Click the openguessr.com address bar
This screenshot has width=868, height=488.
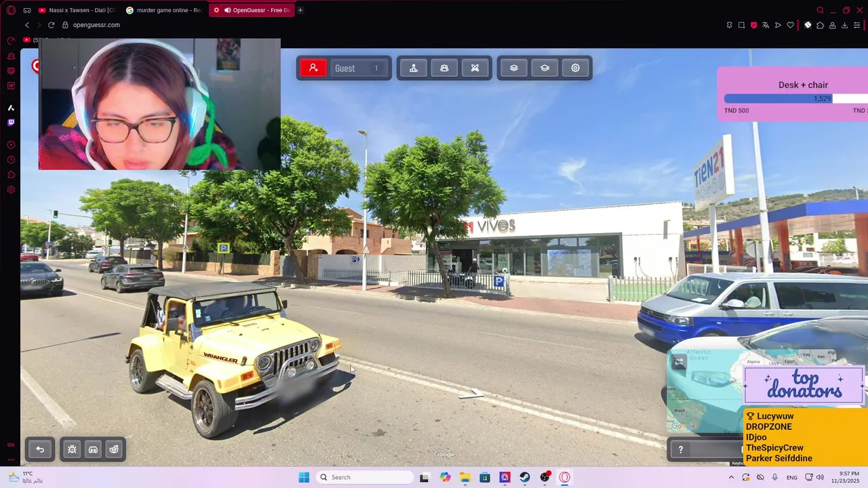tap(96, 25)
